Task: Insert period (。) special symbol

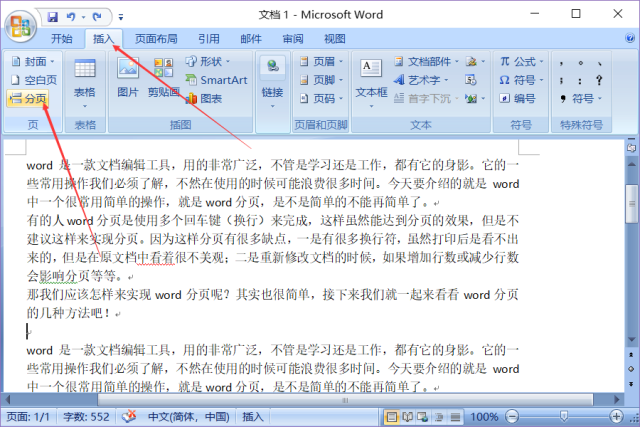Action: point(580,62)
